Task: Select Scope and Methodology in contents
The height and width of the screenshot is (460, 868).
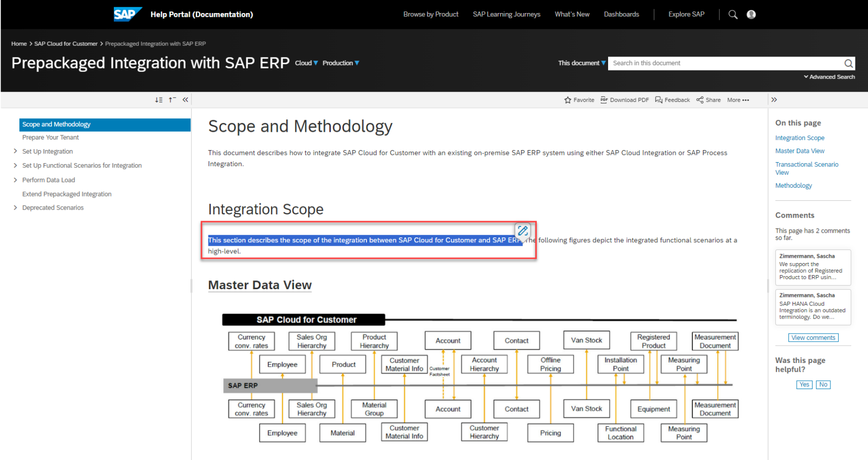Action: [105, 125]
